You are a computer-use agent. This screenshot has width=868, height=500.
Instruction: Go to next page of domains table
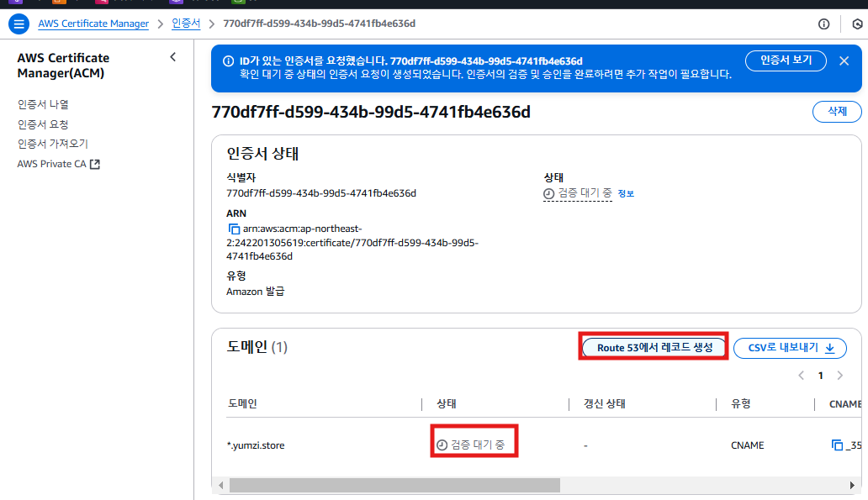pyautogui.click(x=839, y=376)
